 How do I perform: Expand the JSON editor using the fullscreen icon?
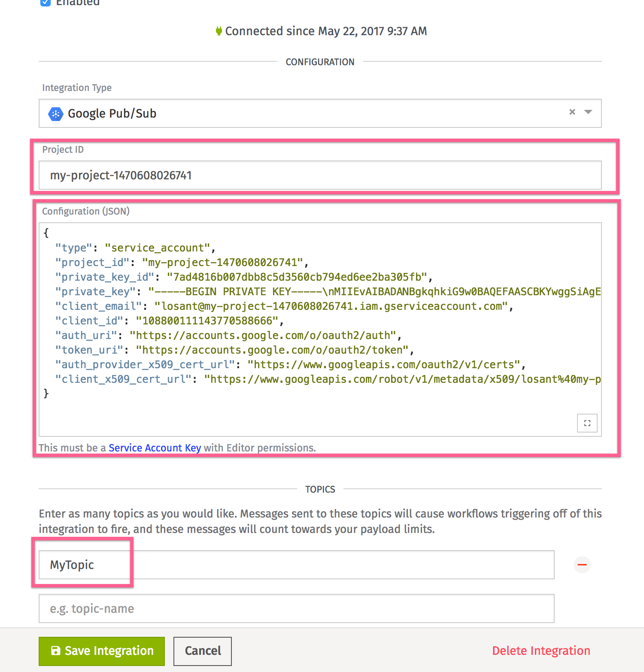point(587,423)
